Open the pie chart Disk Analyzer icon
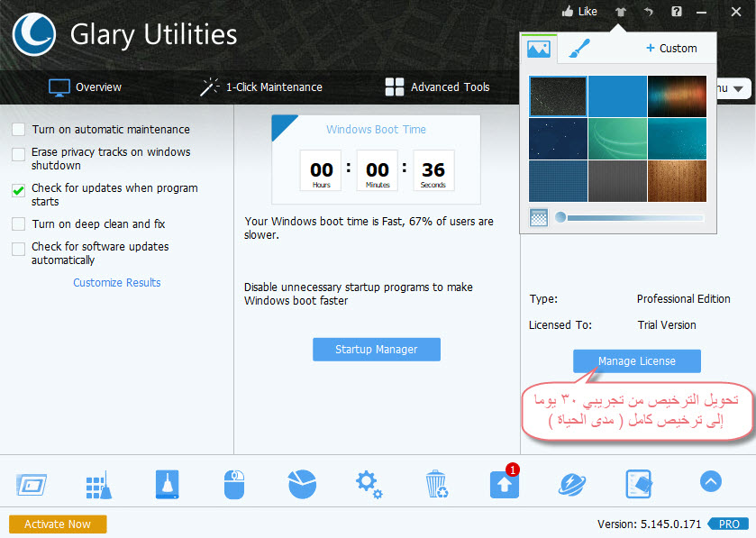The width and height of the screenshot is (756, 538). [302, 484]
